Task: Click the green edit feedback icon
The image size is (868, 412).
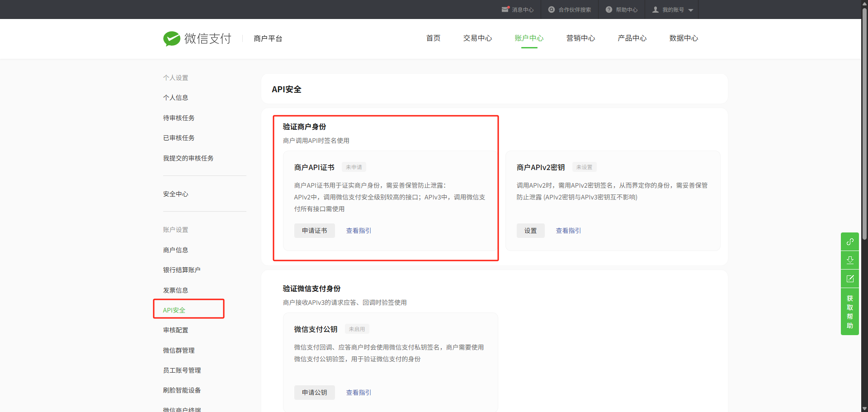Action: 850,279
